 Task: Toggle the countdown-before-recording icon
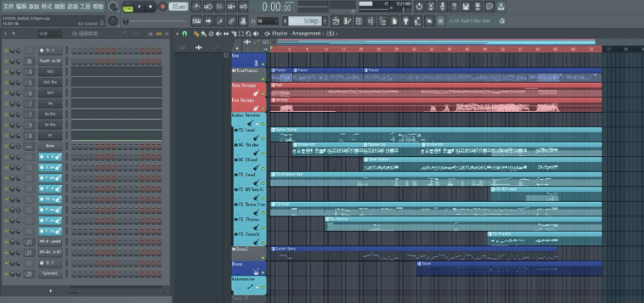point(220,6)
